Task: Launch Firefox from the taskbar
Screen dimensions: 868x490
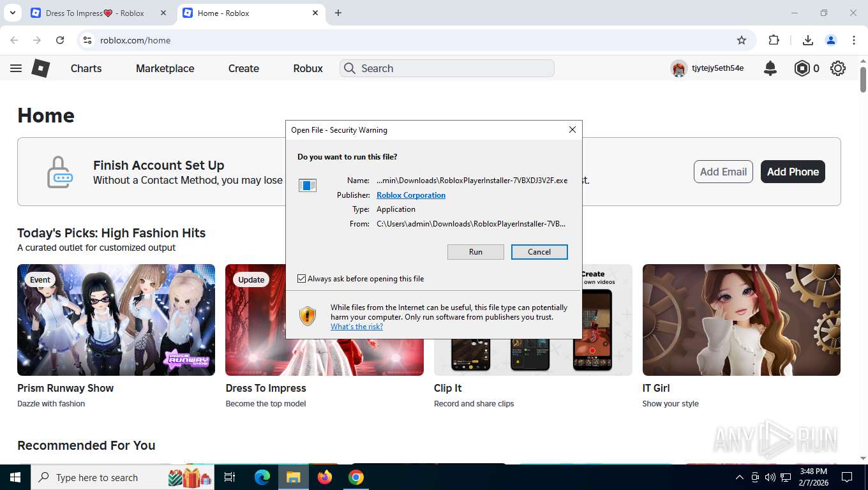Action: tap(325, 477)
